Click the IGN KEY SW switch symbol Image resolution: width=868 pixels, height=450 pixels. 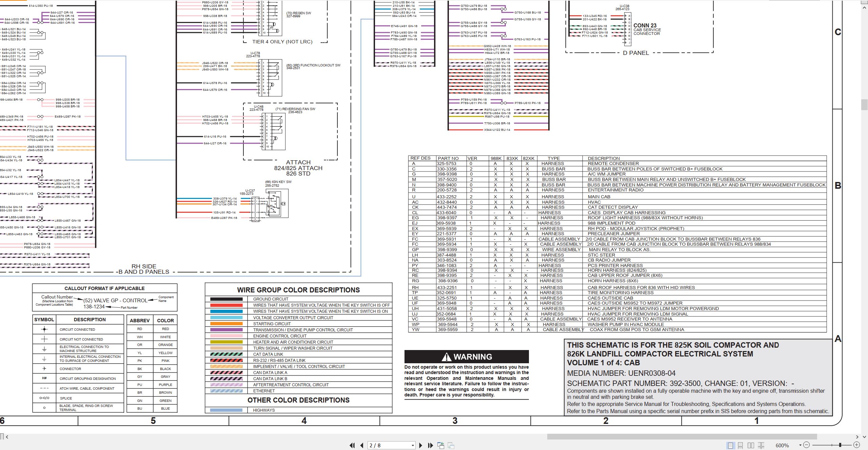click(277, 203)
